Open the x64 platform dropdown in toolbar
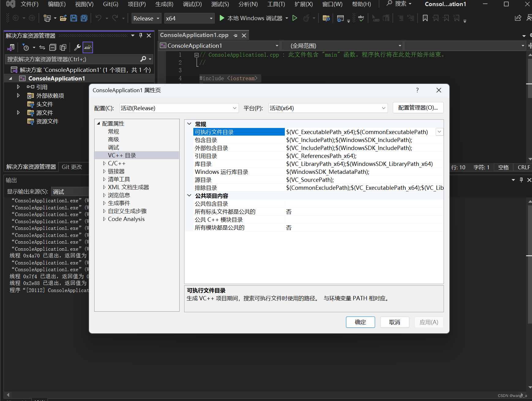This screenshot has height=401, width=532. coord(189,18)
